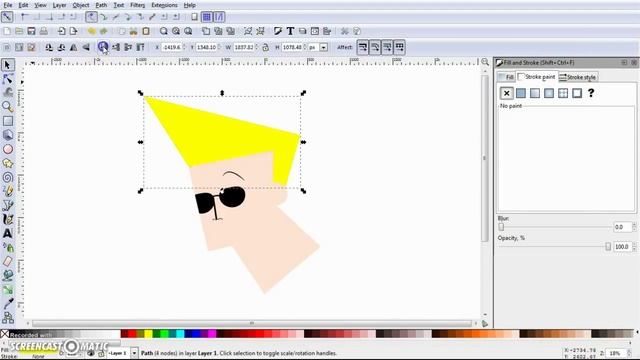This screenshot has height=360, width=640.
Task: Select the 3D Box tool
Action: tap(8, 135)
